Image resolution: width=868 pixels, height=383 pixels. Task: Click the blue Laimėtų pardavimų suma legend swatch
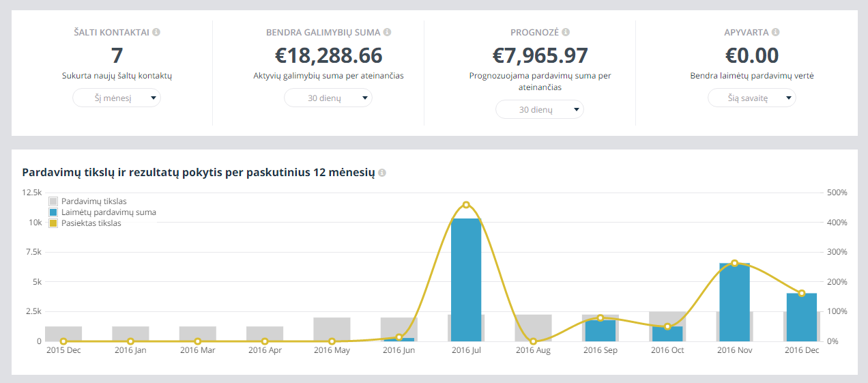tap(53, 212)
